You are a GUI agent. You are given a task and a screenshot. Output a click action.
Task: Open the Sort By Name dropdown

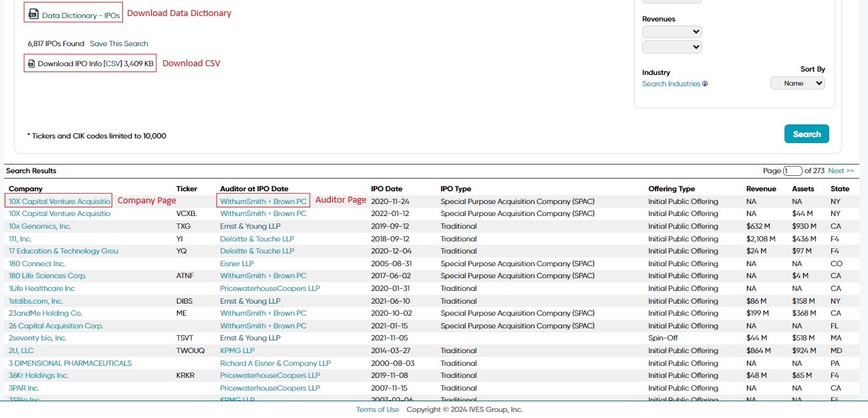[x=798, y=84]
